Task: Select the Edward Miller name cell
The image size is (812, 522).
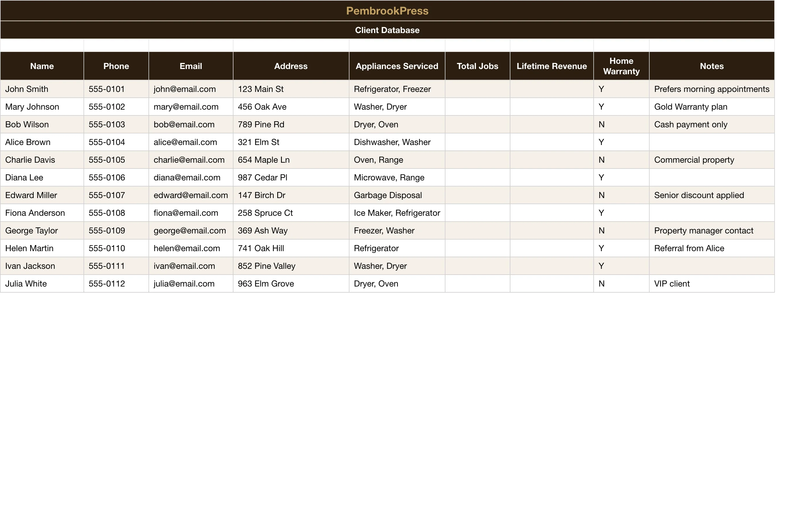Action: (42, 195)
